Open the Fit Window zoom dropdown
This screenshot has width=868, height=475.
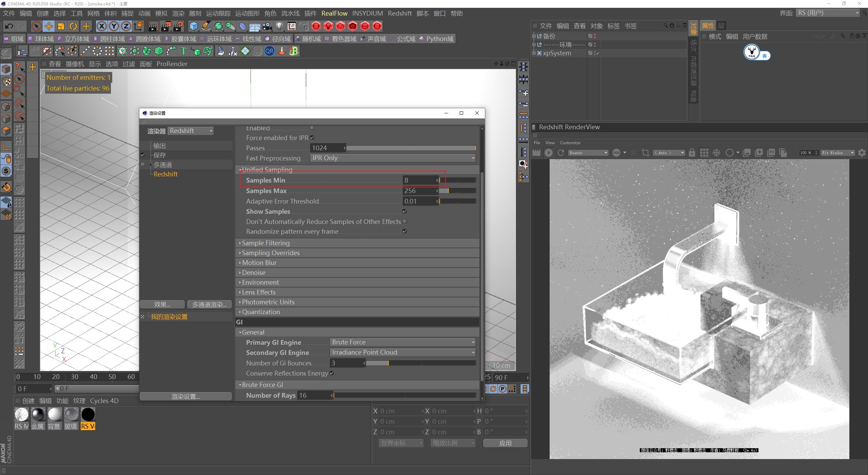point(838,153)
